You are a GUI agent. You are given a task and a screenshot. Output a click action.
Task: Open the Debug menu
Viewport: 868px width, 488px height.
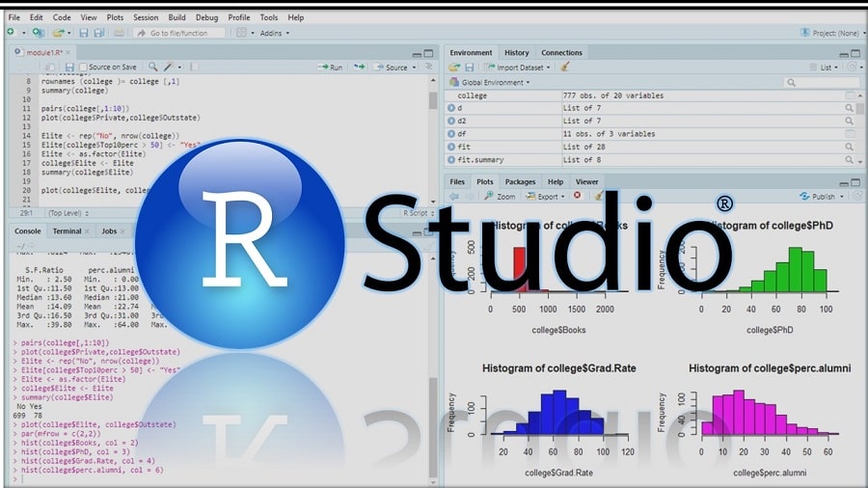pyautogui.click(x=206, y=17)
